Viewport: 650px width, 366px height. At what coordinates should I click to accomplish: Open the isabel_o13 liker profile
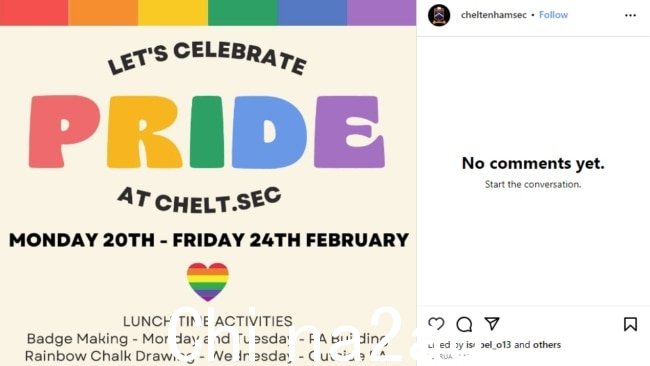click(x=488, y=345)
